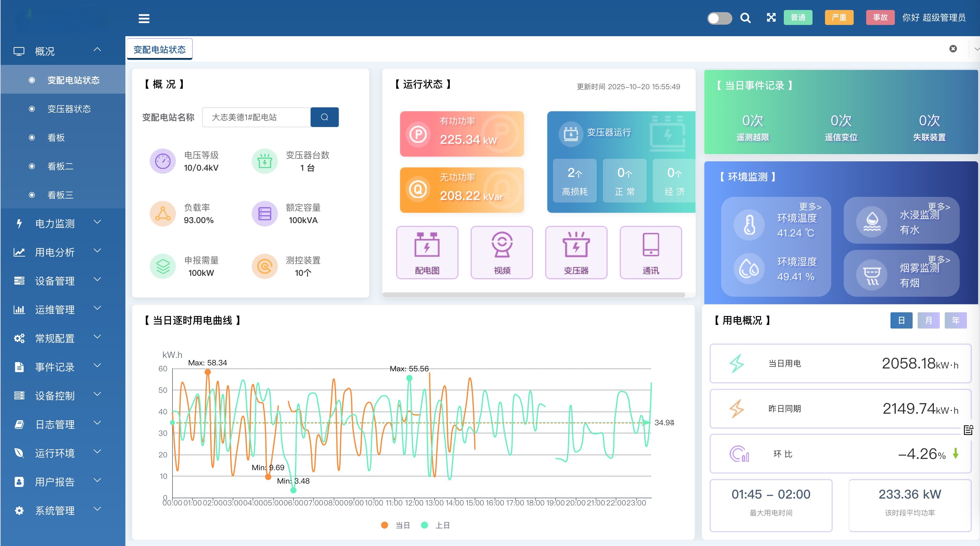
Task: Toggle the switch in top header
Action: [719, 18]
